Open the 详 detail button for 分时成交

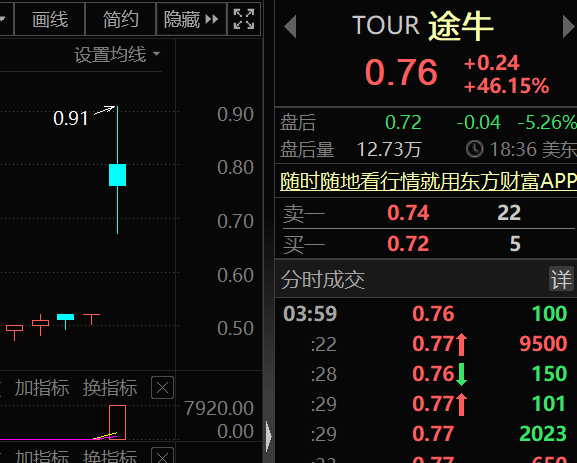561,279
